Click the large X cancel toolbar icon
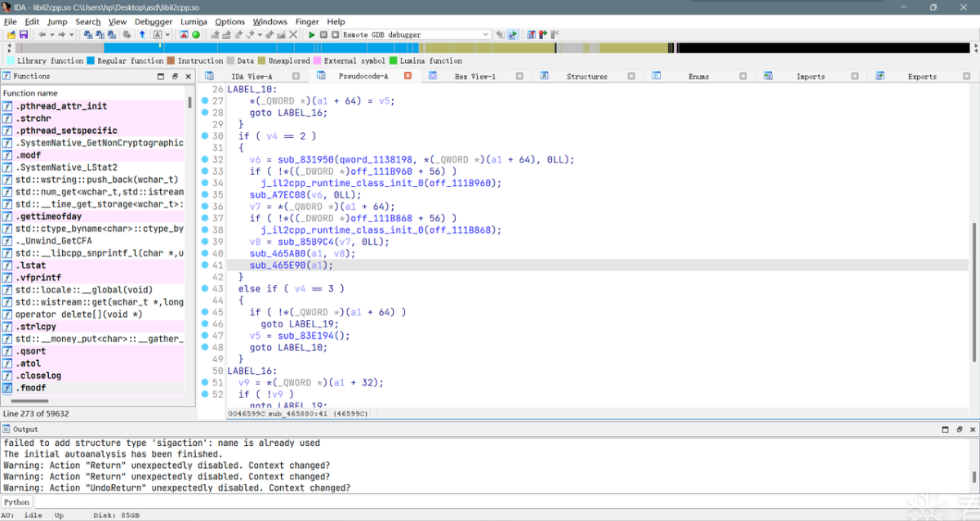Viewport: 980px width, 521px height. [x=293, y=34]
